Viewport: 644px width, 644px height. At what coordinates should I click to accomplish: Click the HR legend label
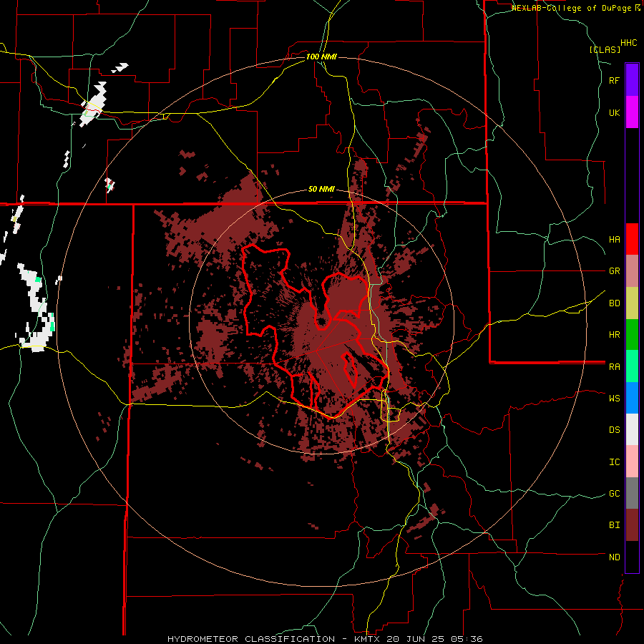614,335
